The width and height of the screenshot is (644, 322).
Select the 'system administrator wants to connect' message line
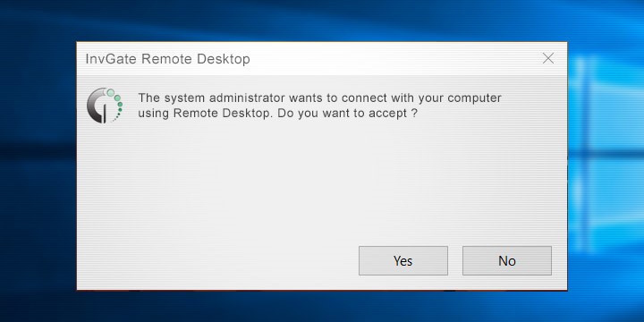click(x=319, y=98)
